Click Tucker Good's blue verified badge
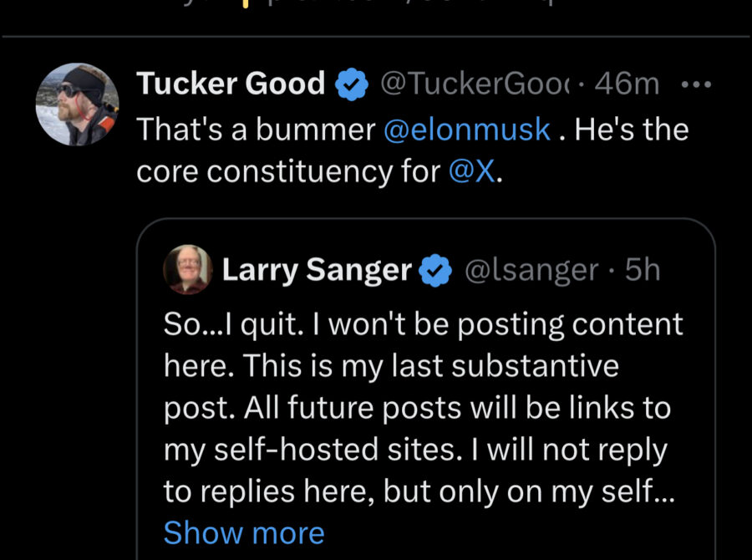The width and height of the screenshot is (752, 560). tap(350, 84)
